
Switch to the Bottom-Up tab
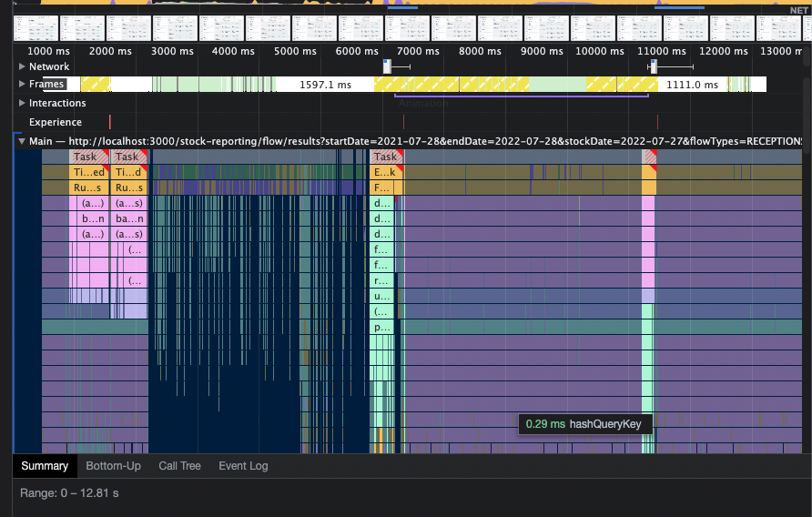click(113, 466)
